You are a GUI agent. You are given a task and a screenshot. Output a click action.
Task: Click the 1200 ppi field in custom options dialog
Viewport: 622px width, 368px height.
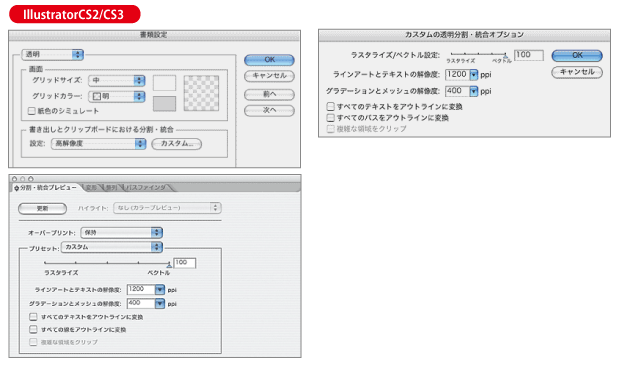click(457, 75)
